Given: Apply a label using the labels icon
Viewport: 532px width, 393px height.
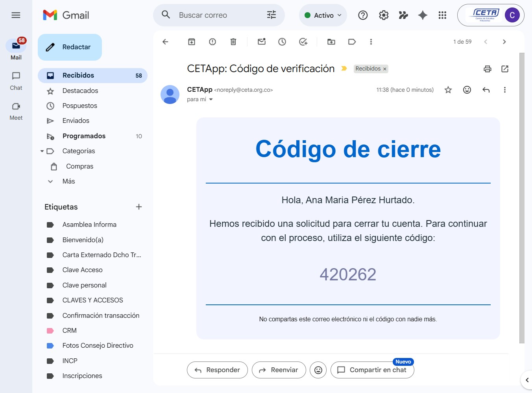Looking at the screenshot, I should (x=352, y=42).
